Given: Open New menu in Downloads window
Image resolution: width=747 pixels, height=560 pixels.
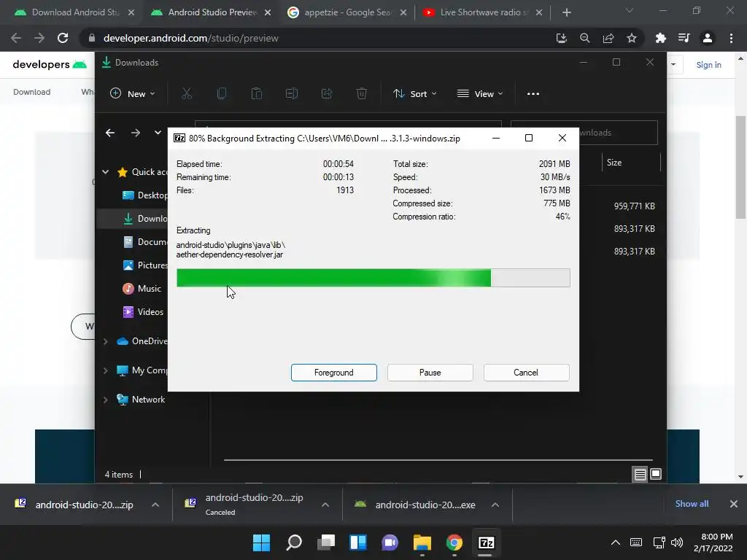Looking at the screenshot, I should [133, 94].
